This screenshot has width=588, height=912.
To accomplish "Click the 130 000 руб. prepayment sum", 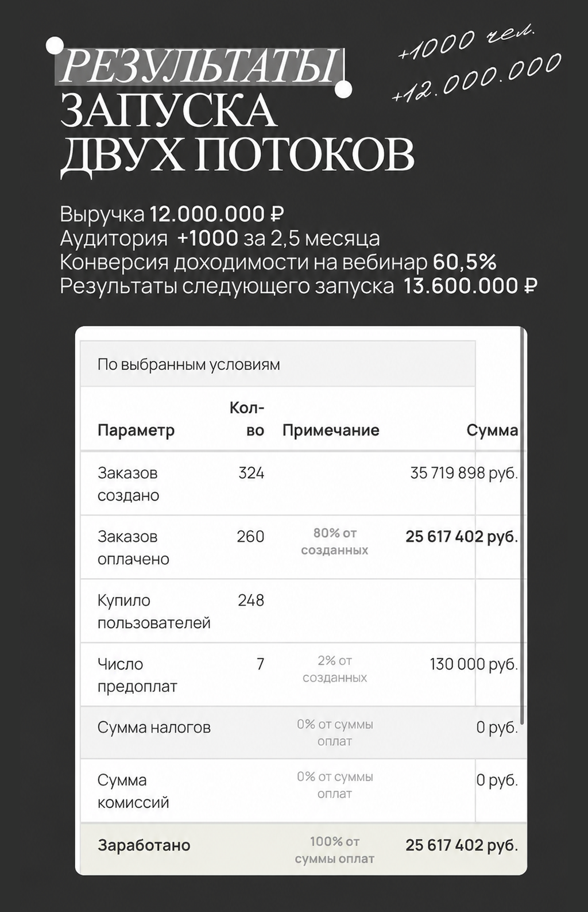I will click(x=474, y=664).
